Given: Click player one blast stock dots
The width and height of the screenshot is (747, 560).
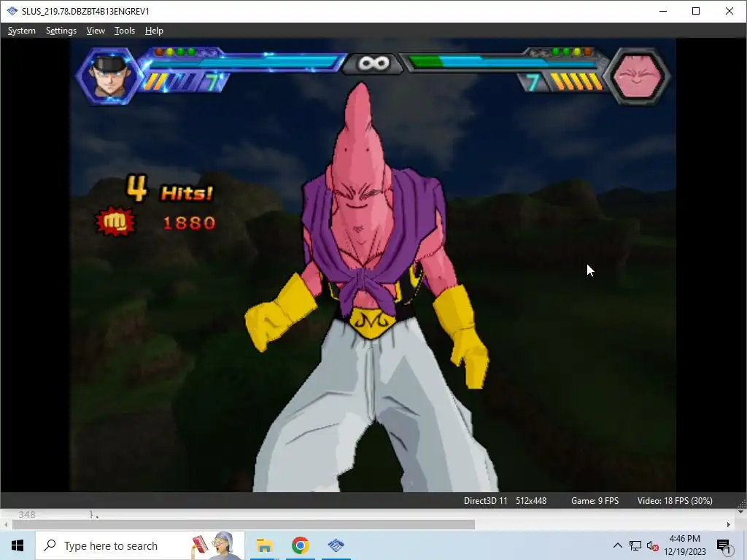Looking at the screenshot, I should tap(187, 52).
